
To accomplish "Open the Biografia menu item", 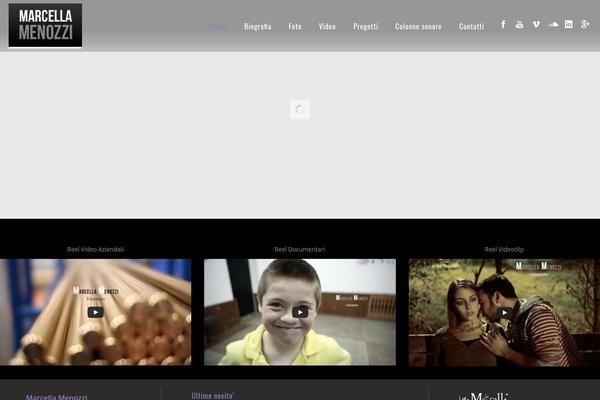I will click(x=258, y=26).
